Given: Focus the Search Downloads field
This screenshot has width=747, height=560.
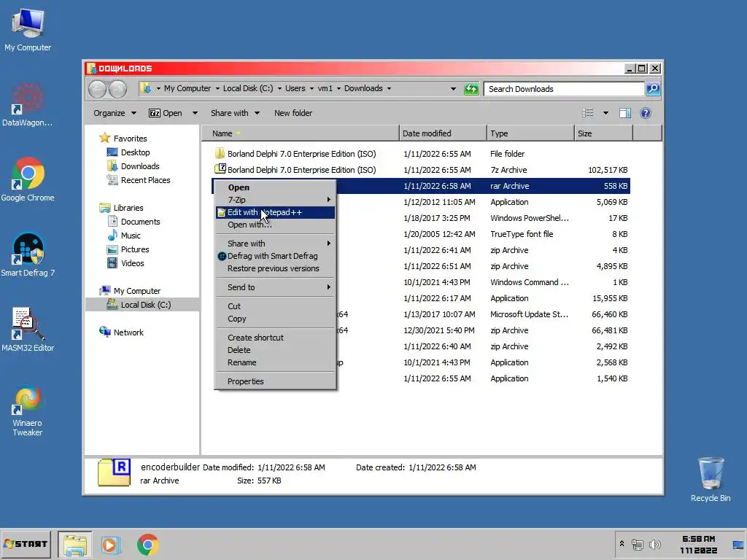Looking at the screenshot, I should [564, 89].
